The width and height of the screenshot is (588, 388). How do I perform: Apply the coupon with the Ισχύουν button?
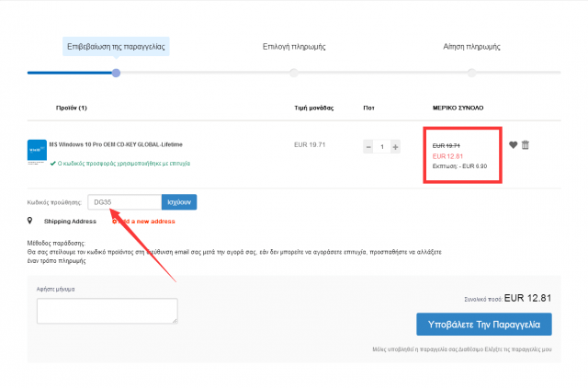(x=178, y=202)
